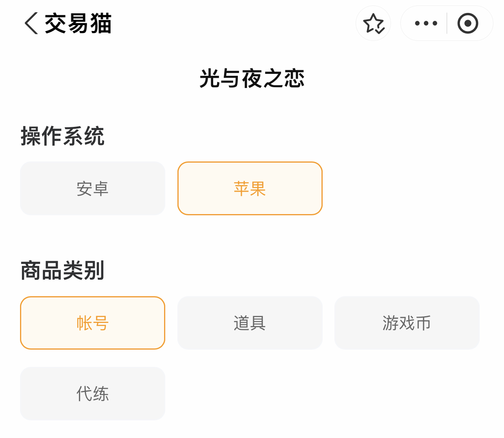Choose 游戏币 product category

click(407, 323)
